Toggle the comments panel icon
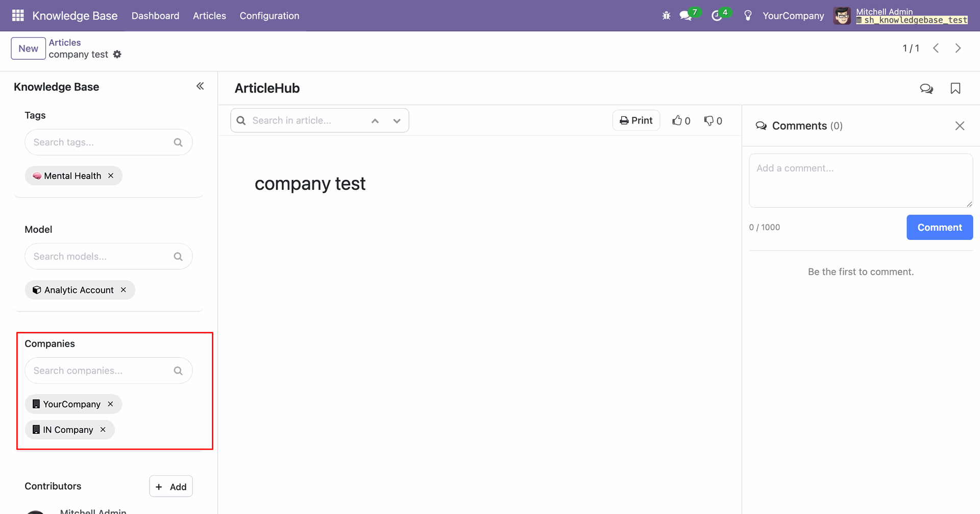This screenshot has width=980, height=514. pyautogui.click(x=926, y=88)
